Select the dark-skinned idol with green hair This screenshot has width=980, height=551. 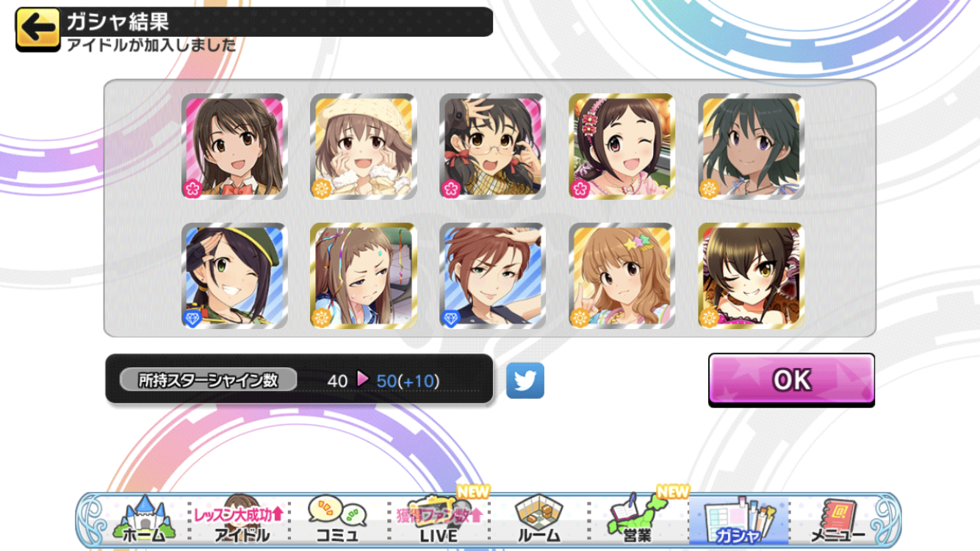pos(752,146)
